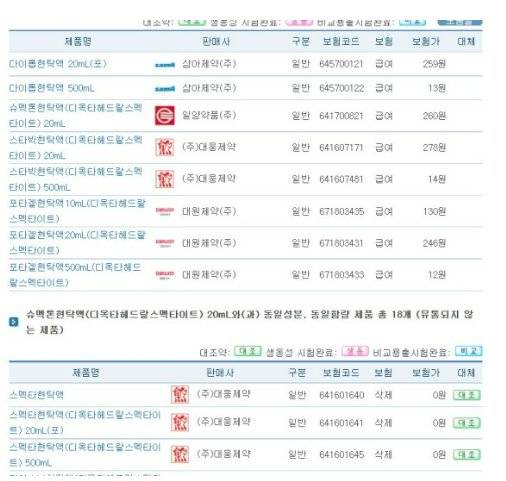Click the blue 비교 legend badge
The height and width of the screenshot is (481, 506).
click(x=469, y=351)
